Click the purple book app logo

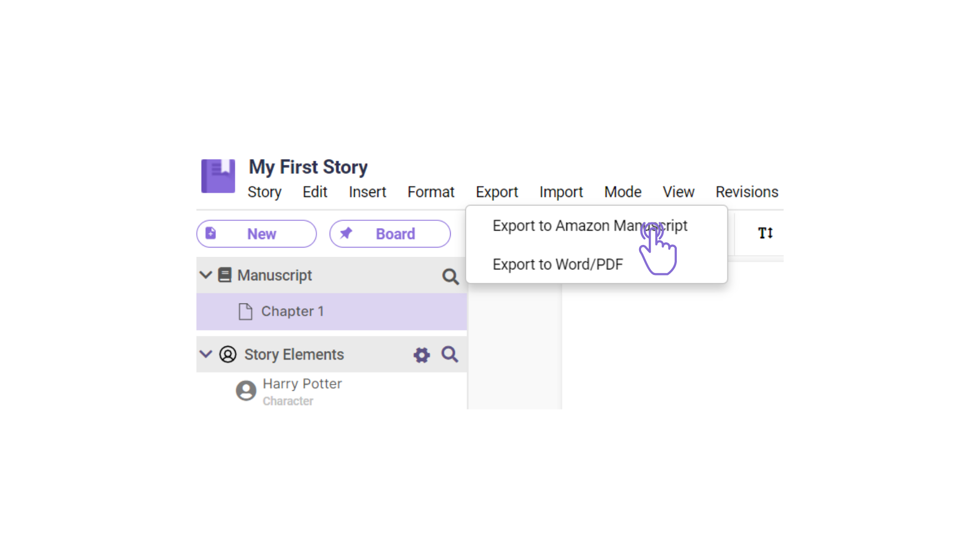click(x=218, y=176)
